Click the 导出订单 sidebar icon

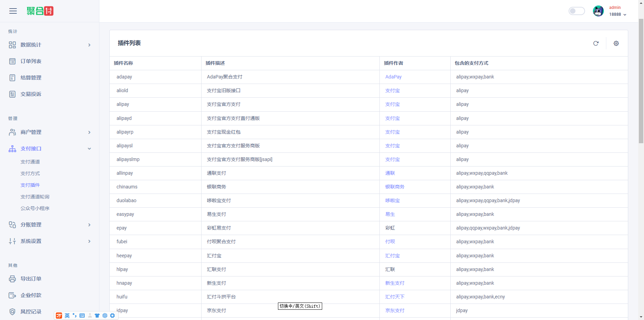pos(12,279)
